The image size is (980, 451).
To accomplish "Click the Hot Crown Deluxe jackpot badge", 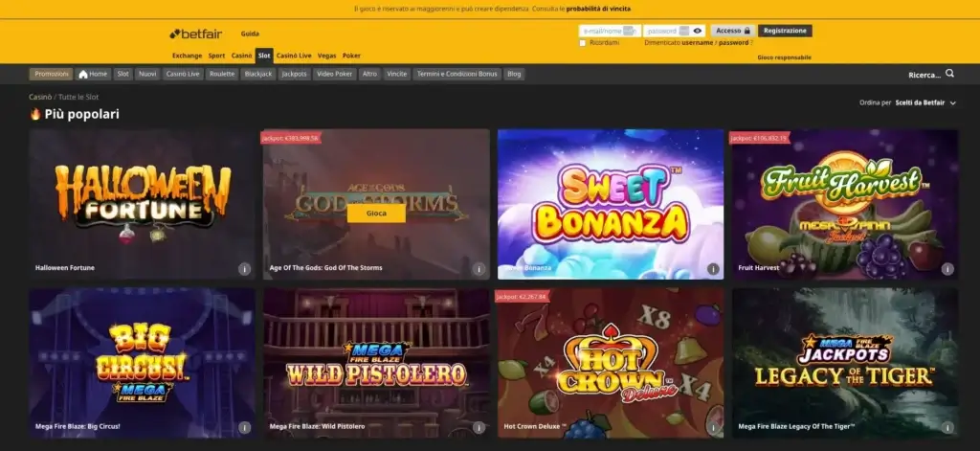I will coord(522,297).
